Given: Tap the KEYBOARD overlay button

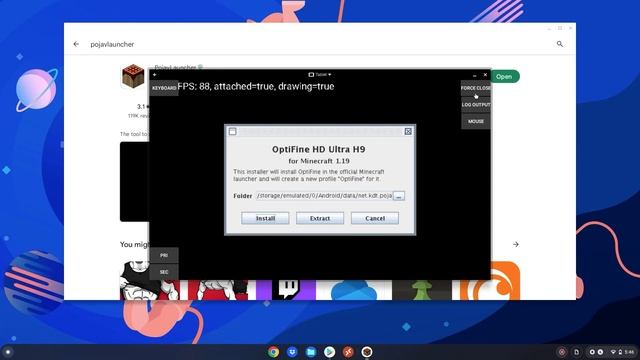Looking at the screenshot, I should (x=164, y=88).
